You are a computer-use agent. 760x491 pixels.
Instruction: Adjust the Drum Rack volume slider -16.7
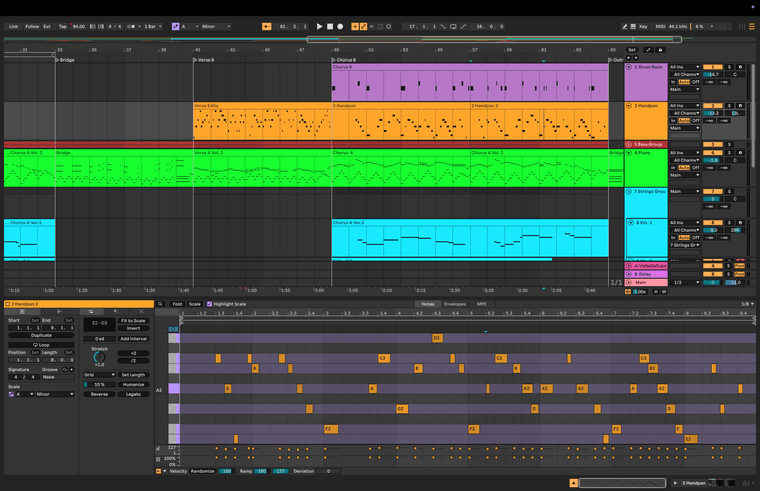712,75
